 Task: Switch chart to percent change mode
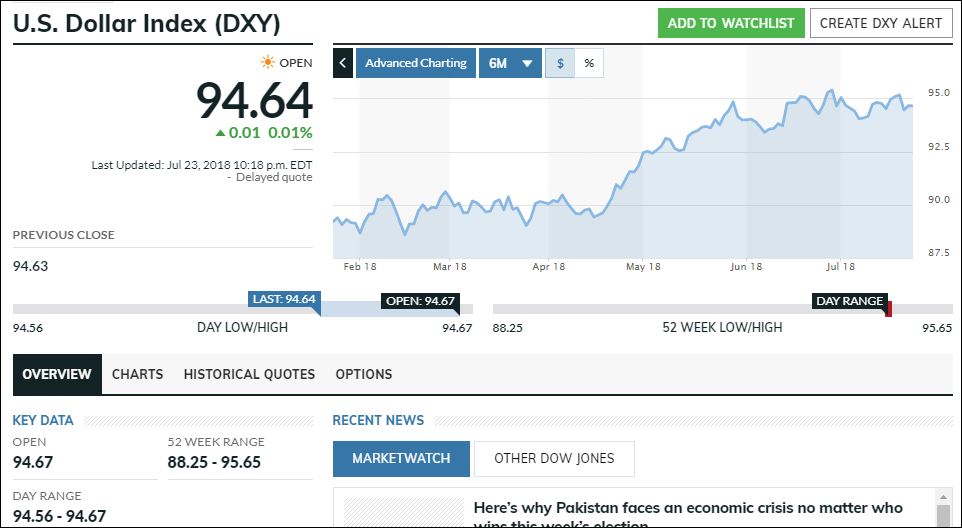tap(589, 63)
